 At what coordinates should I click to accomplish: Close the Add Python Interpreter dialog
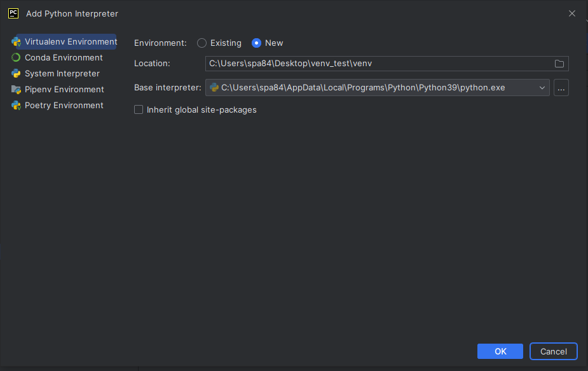pos(572,13)
